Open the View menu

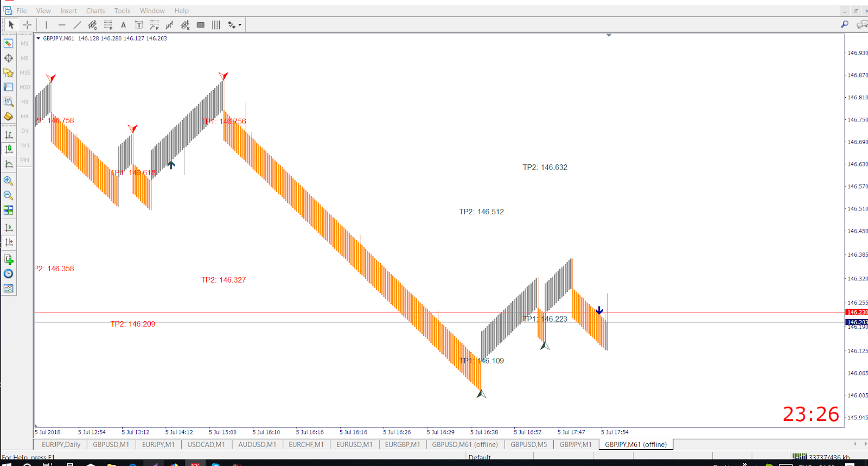pos(43,11)
